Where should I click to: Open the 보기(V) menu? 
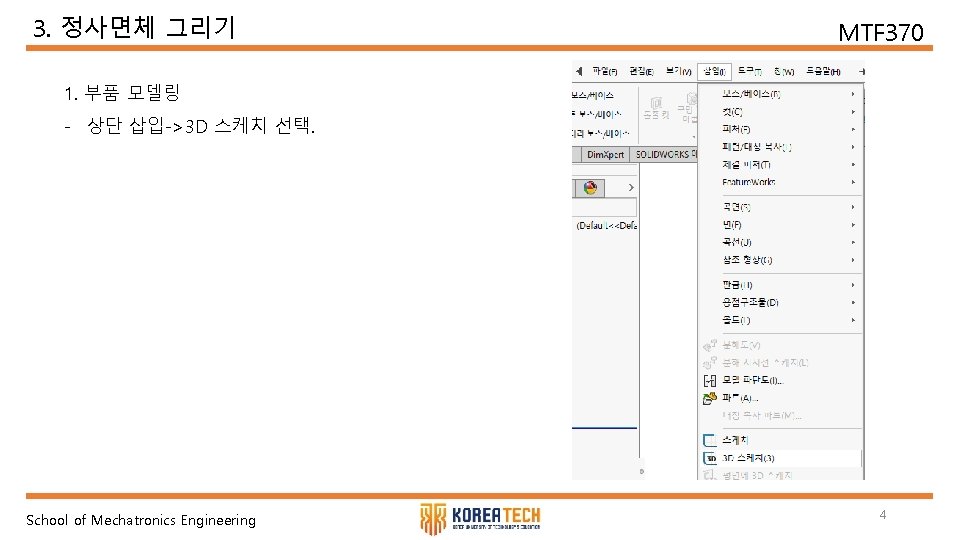point(678,72)
